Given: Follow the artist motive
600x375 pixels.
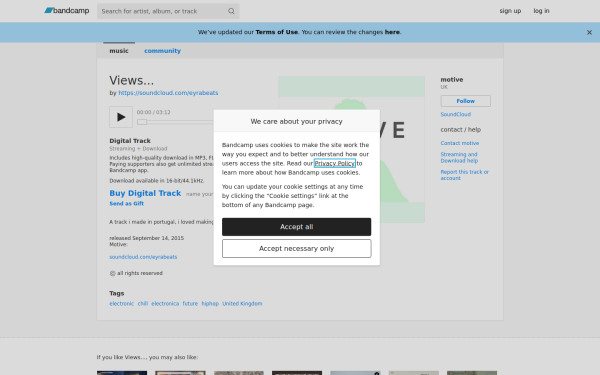Looking at the screenshot, I should click(x=465, y=101).
